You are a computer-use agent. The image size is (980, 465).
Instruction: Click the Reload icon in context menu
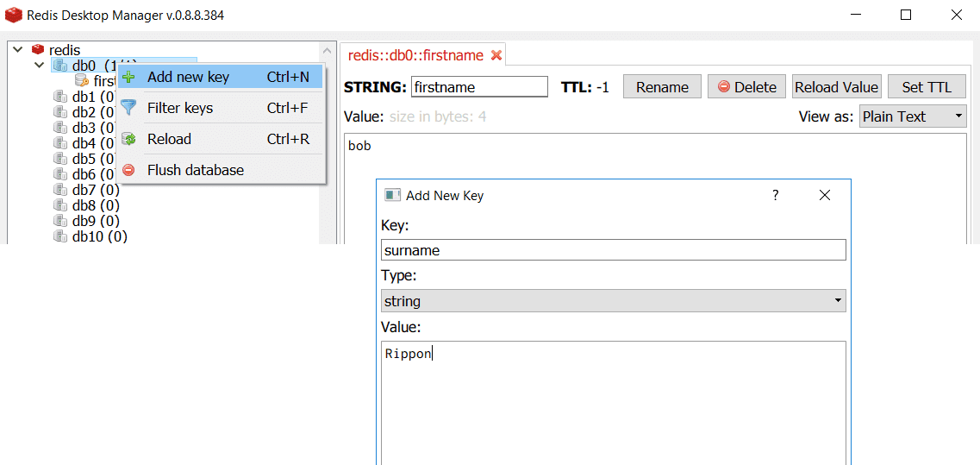(128, 139)
